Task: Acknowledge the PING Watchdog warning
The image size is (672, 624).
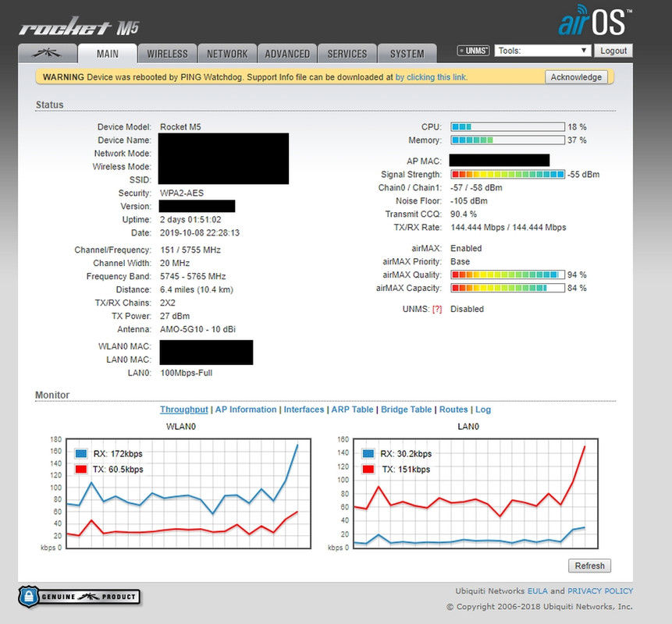Action: [576, 77]
